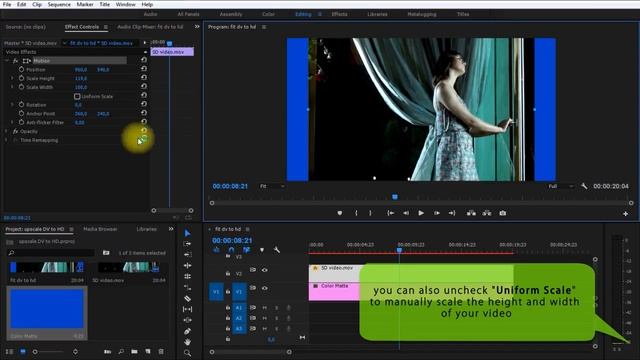Screen dimensions: 640x360
Task: Select the Hand tool
Action: 187,342
